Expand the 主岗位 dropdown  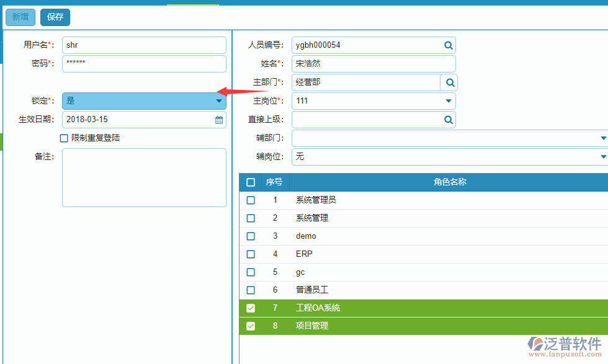tap(448, 100)
